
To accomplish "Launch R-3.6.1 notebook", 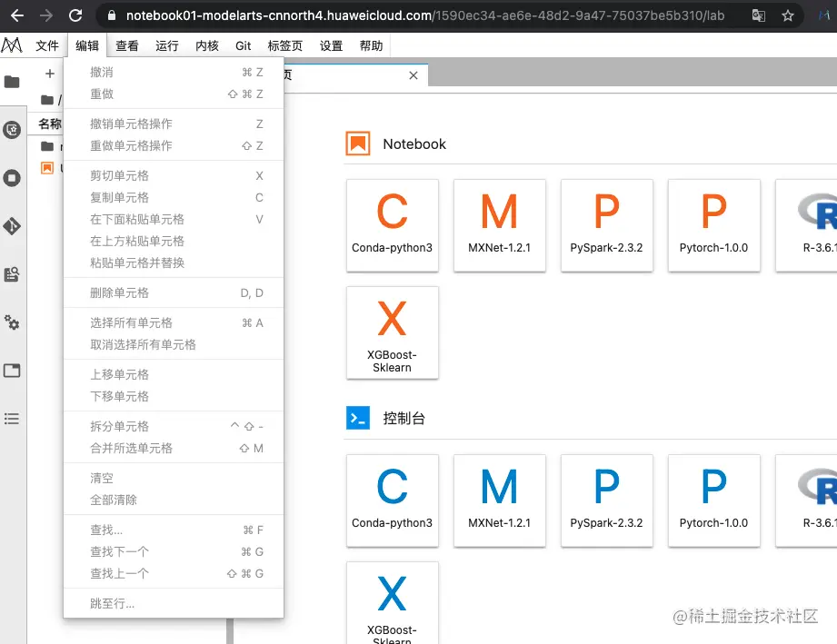I will click(x=807, y=225).
